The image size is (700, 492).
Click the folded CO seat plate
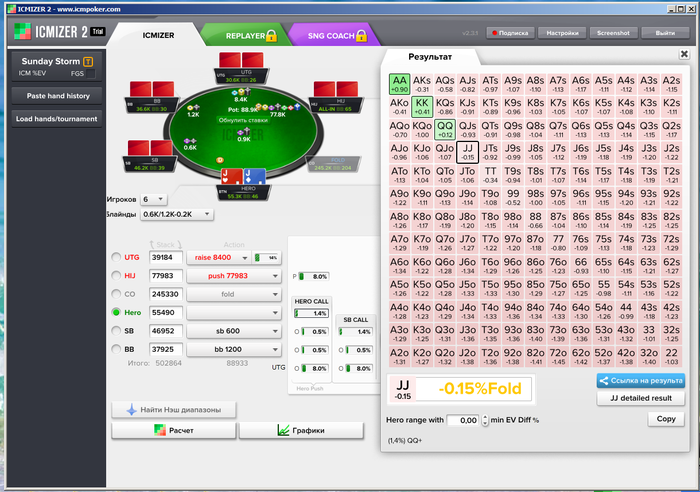click(333, 164)
